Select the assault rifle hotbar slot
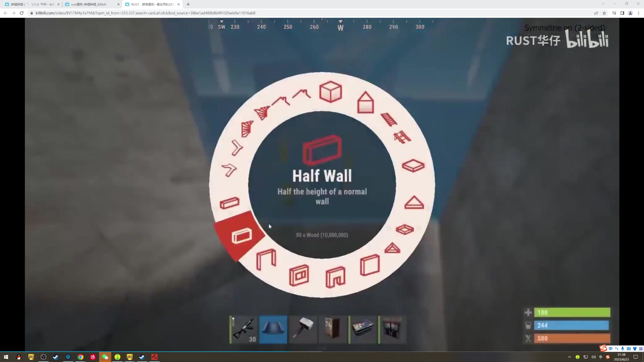 click(x=244, y=329)
